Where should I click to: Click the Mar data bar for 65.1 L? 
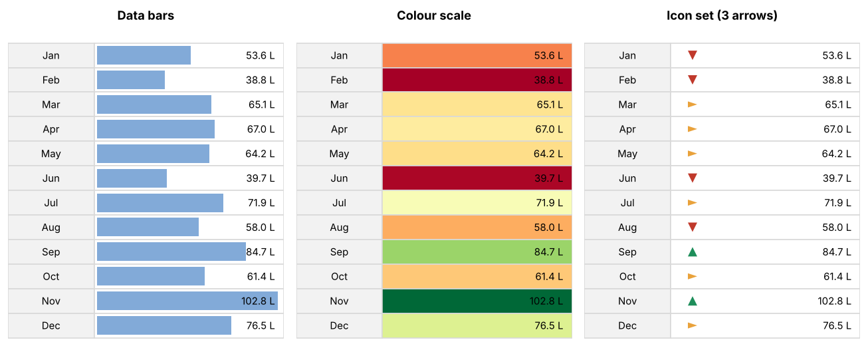pyautogui.click(x=154, y=104)
